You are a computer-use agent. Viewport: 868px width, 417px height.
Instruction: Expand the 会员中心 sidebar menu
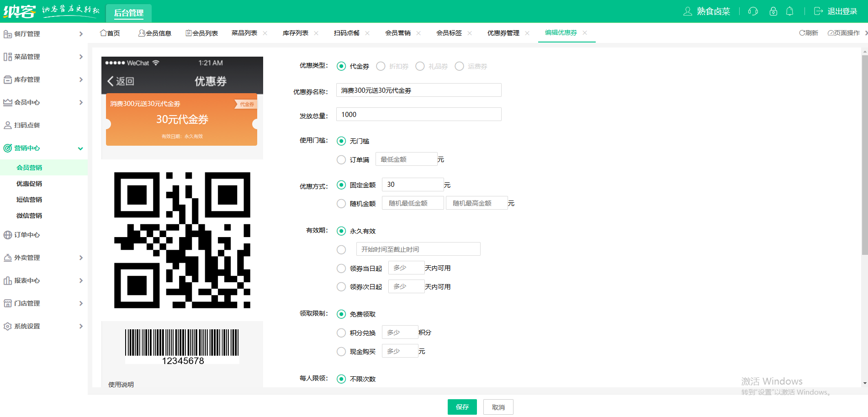pyautogui.click(x=81, y=102)
